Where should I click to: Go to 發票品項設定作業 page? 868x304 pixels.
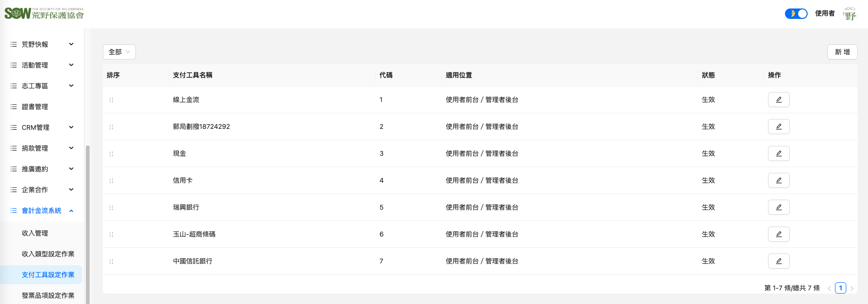[48, 296]
